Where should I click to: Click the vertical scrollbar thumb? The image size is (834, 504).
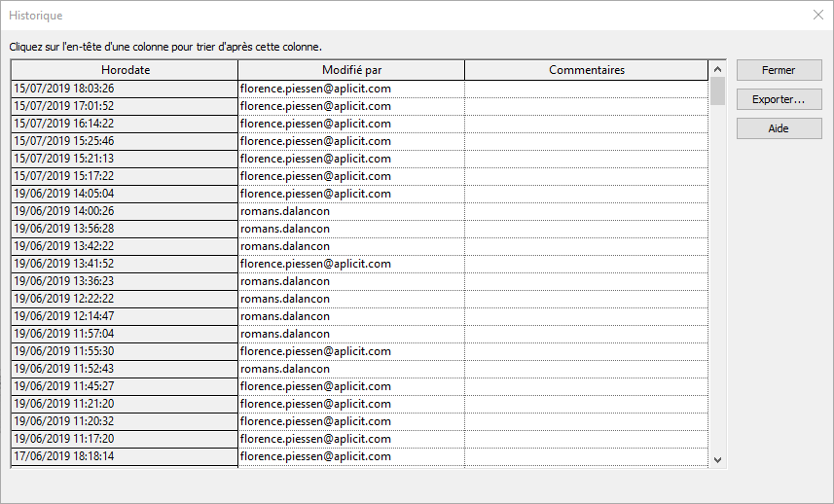718,90
